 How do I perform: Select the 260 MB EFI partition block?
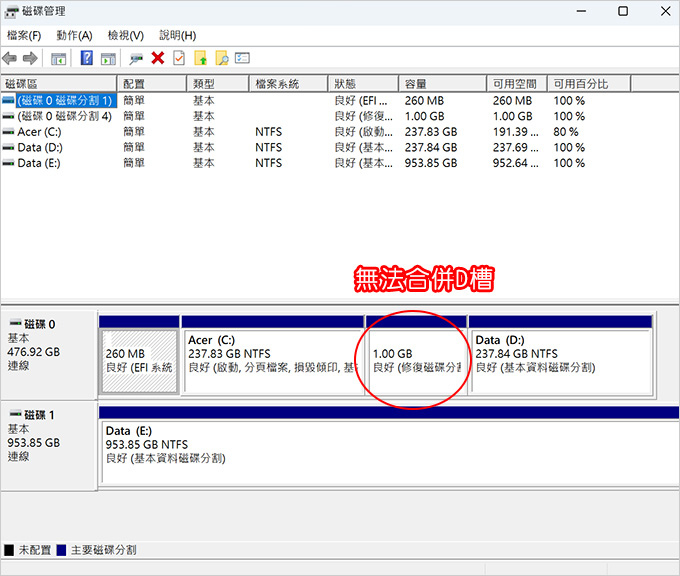click(139, 362)
